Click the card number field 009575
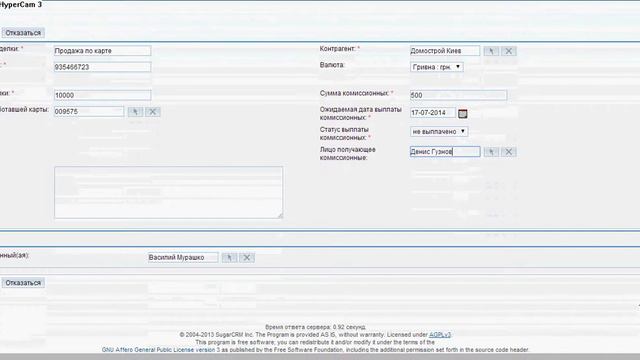Screen dimensions: 640x360 (x=89, y=111)
